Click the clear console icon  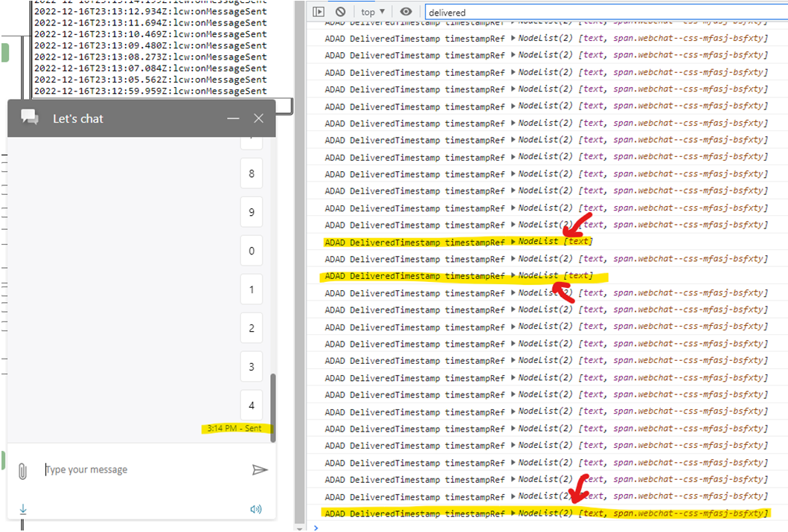(341, 11)
